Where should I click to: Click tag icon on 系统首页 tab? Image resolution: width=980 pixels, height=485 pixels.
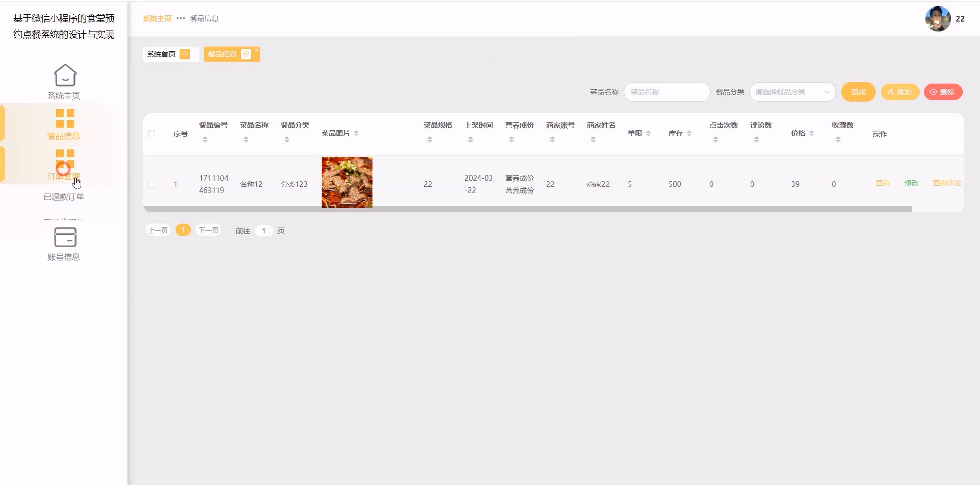[185, 54]
